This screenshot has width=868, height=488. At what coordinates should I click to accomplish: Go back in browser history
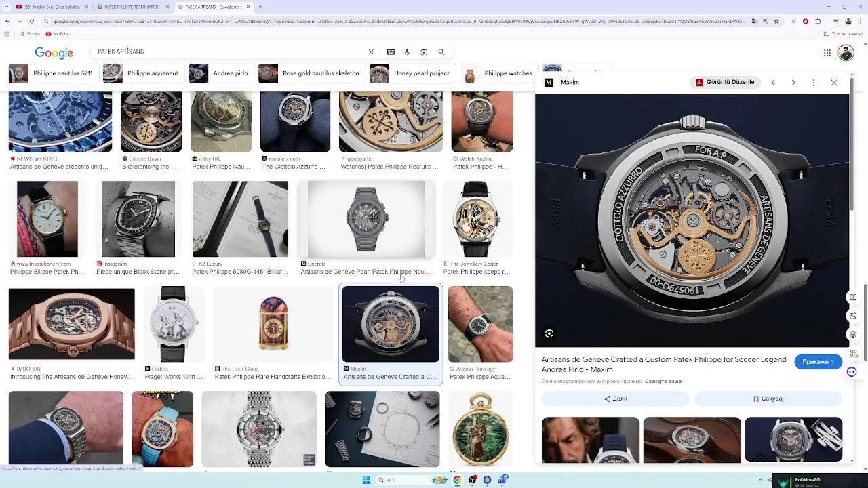7,21
